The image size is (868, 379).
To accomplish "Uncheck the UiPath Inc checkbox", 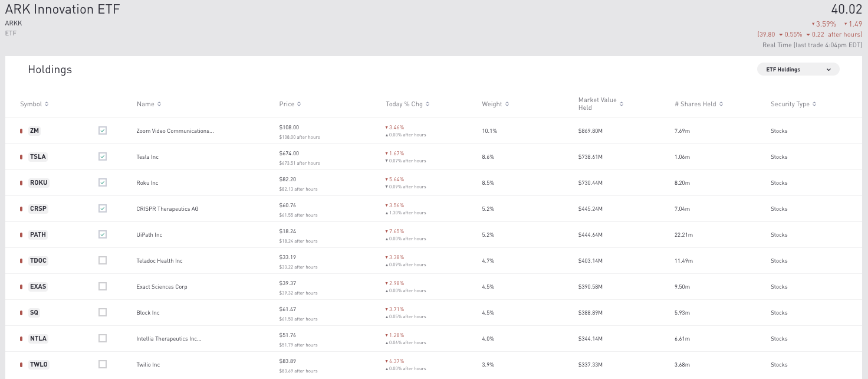I will [x=103, y=234].
